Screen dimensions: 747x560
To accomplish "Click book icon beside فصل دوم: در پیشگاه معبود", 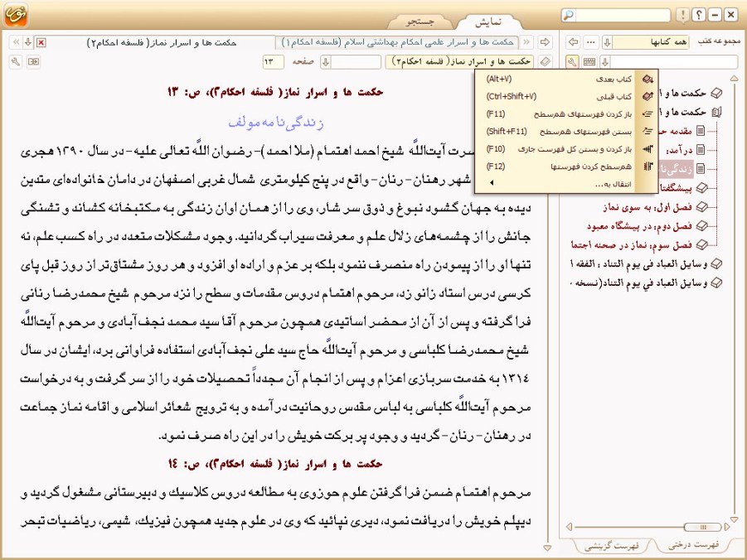I will (701, 226).
